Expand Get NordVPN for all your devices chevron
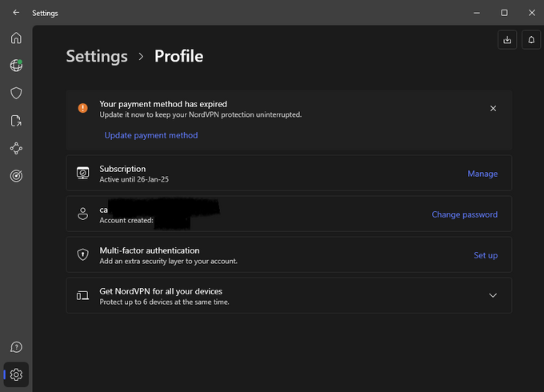The height and width of the screenshot is (392, 544). click(493, 295)
